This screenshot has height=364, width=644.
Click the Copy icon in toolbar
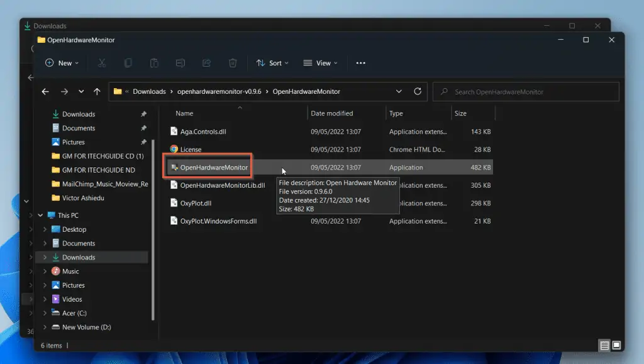128,63
